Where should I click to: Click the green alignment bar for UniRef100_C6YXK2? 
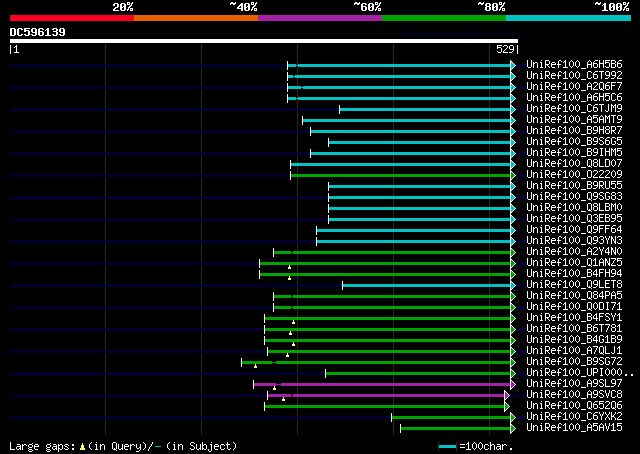tap(451, 418)
